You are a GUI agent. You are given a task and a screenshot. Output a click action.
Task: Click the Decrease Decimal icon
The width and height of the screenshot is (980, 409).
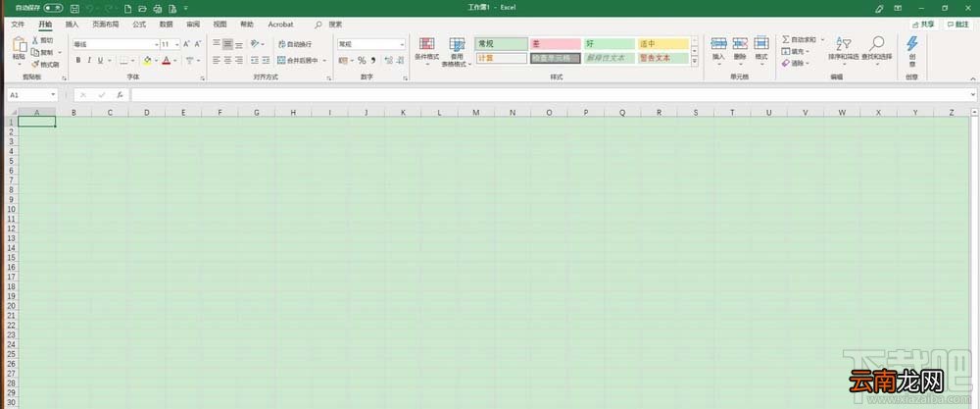pyautogui.click(x=400, y=61)
